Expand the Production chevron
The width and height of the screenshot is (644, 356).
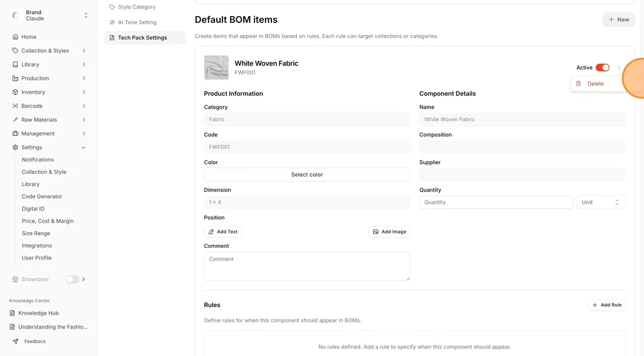[x=84, y=78]
